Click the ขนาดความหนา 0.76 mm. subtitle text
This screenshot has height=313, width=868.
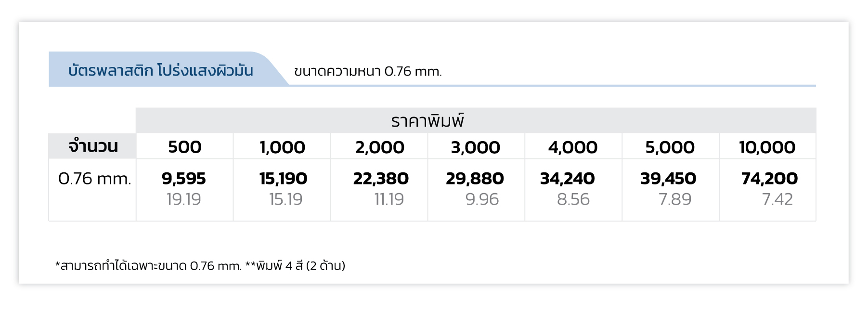click(x=368, y=71)
